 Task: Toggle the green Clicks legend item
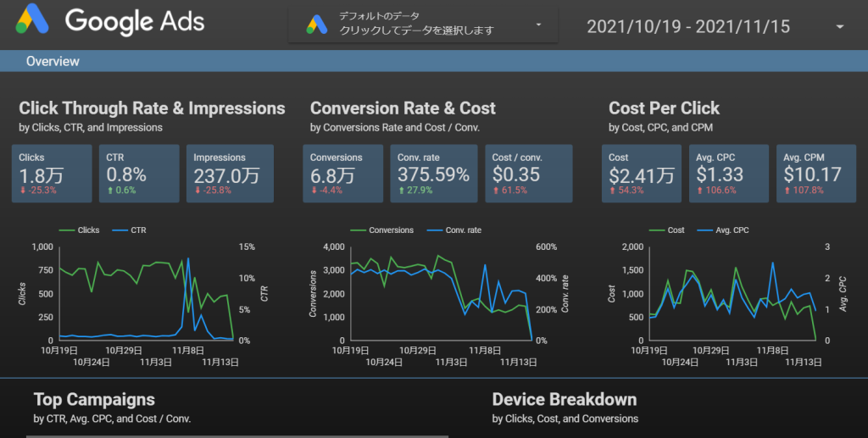point(79,230)
